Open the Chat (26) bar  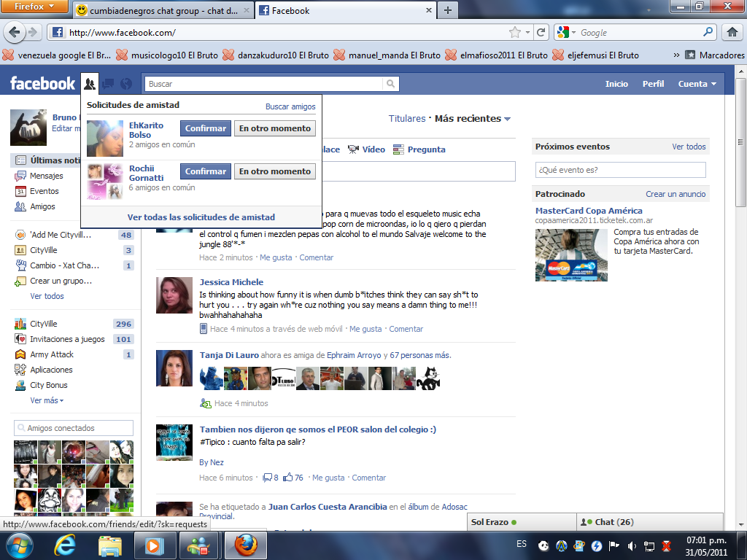click(x=650, y=522)
